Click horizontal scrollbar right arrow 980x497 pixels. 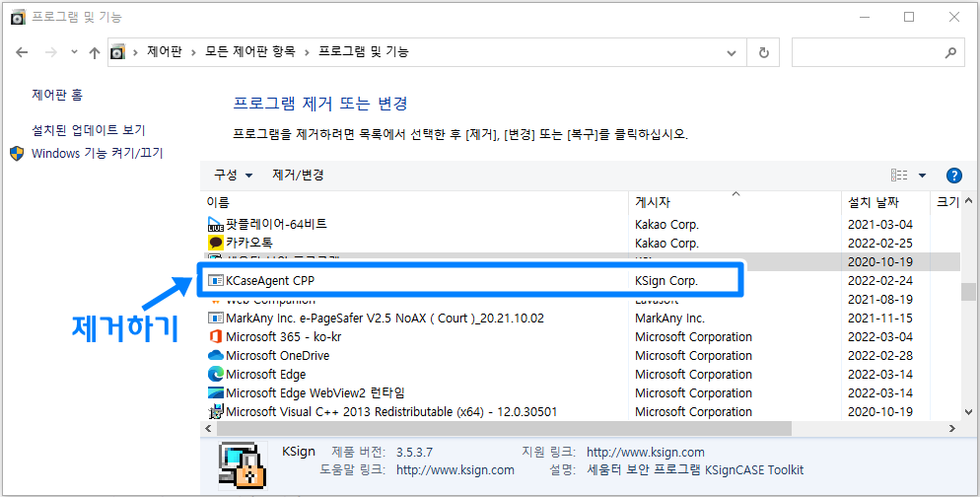click(952, 428)
